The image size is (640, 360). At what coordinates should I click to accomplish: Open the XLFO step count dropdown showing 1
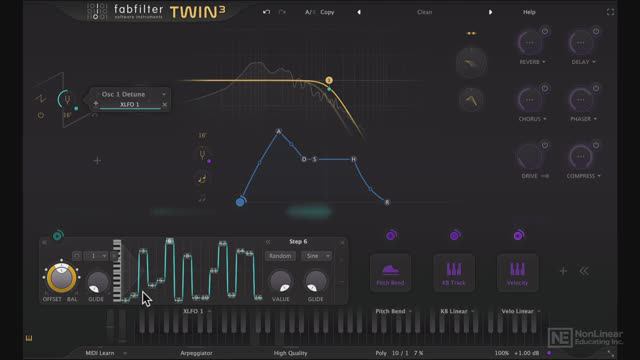pos(96,256)
